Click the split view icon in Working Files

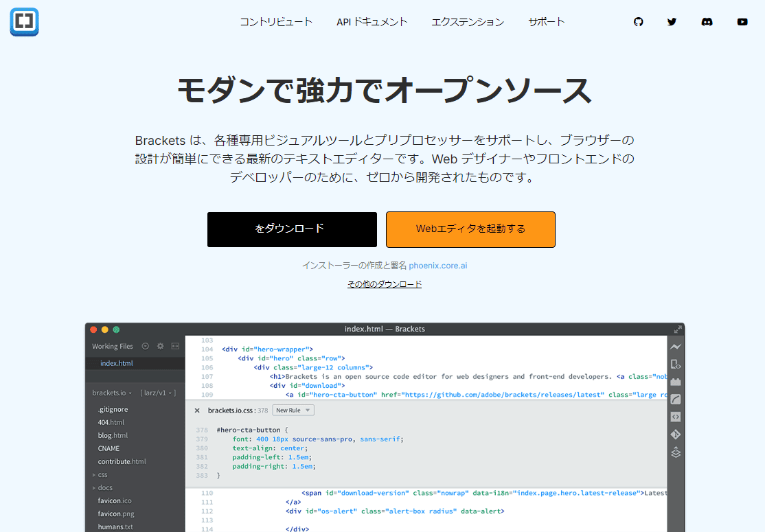[x=175, y=347]
